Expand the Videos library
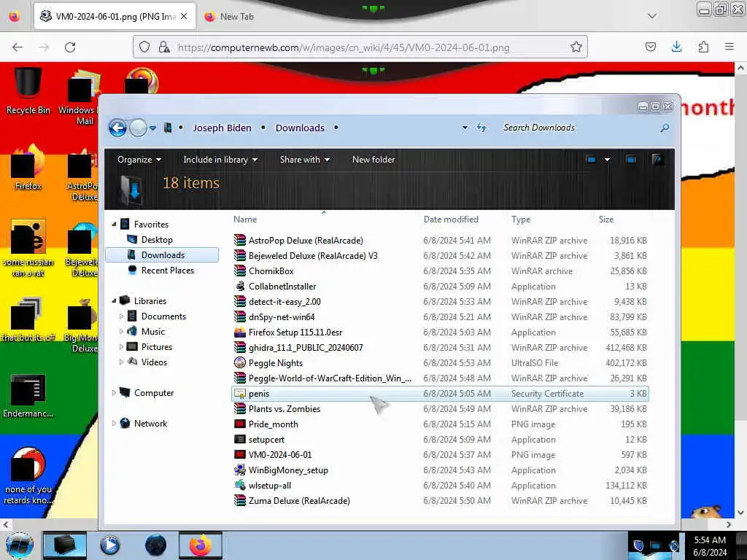The width and height of the screenshot is (747, 560). point(121,362)
